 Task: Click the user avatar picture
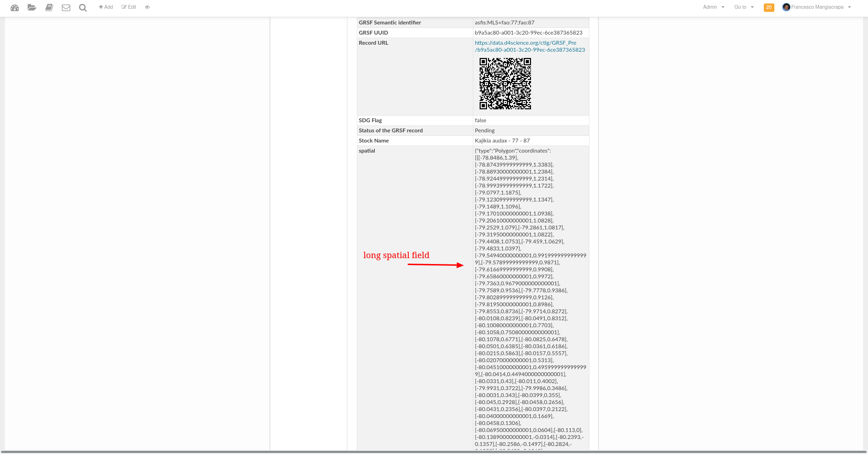786,7
